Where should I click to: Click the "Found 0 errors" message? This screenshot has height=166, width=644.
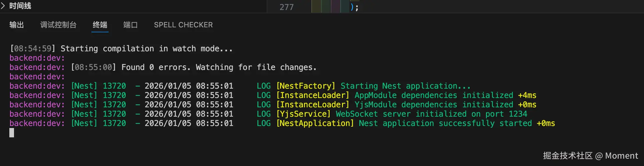tap(219, 67)
